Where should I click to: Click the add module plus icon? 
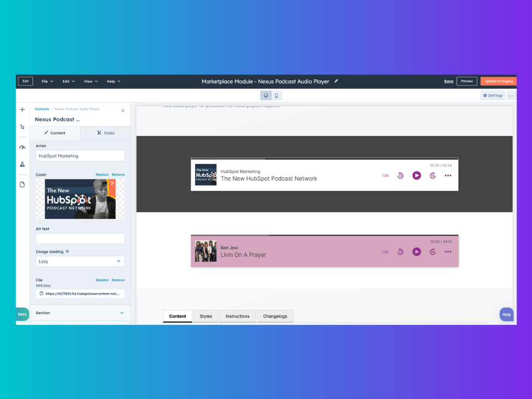(22, 110)
